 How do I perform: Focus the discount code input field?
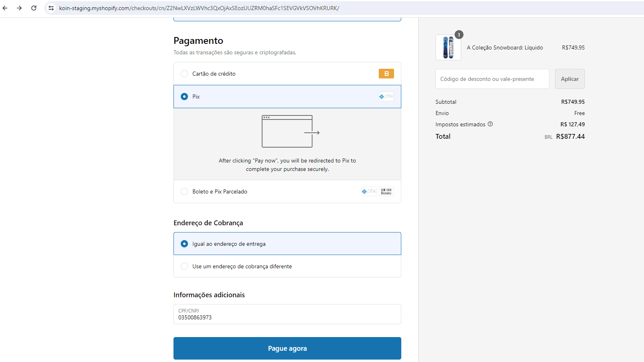492,79
